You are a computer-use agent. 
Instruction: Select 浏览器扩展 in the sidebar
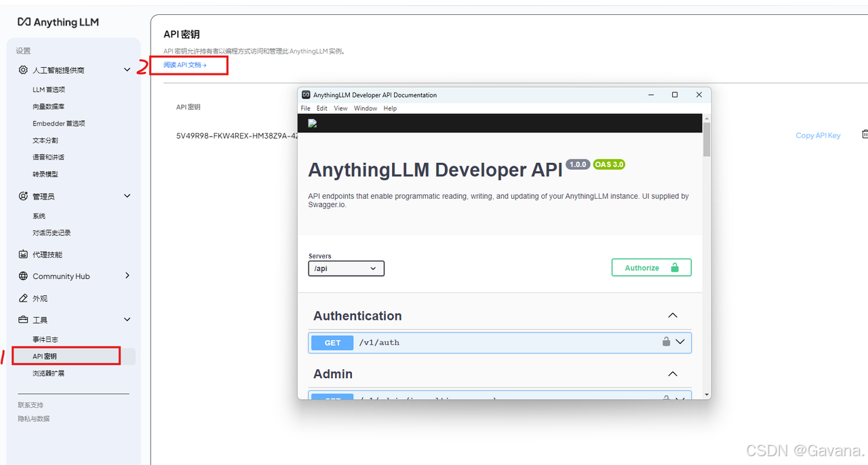coord(49,373)
